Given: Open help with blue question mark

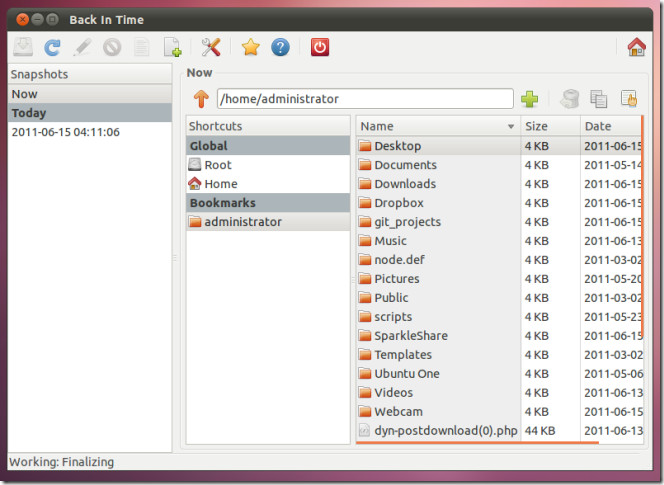Looking at the screenshot, I should [280, 47].
